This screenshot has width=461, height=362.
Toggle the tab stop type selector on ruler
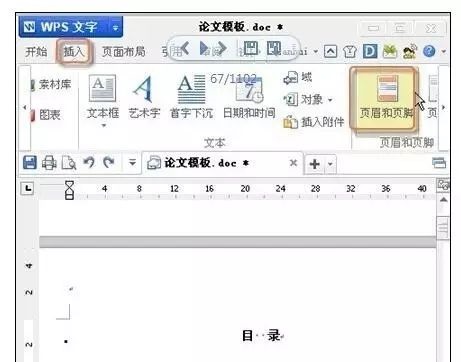28,188
